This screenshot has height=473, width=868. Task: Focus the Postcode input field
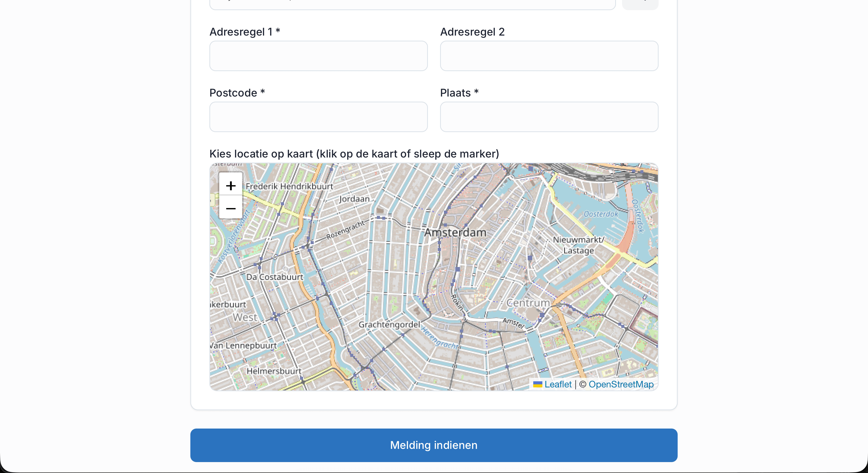(x=319, y=117)
